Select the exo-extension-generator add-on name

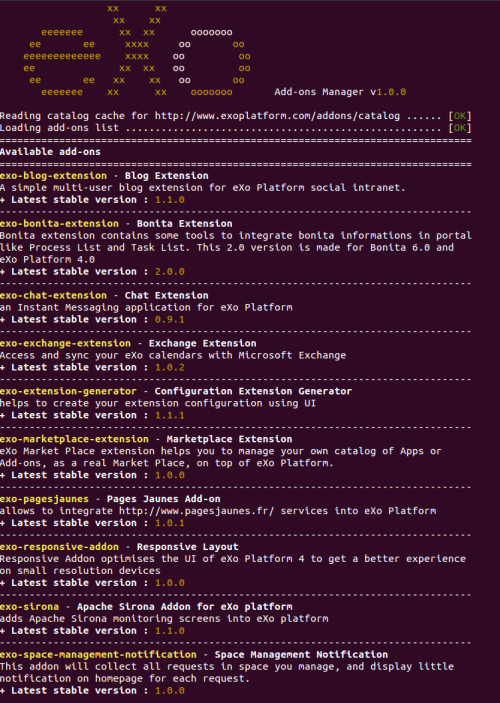[x=68, y=391]
